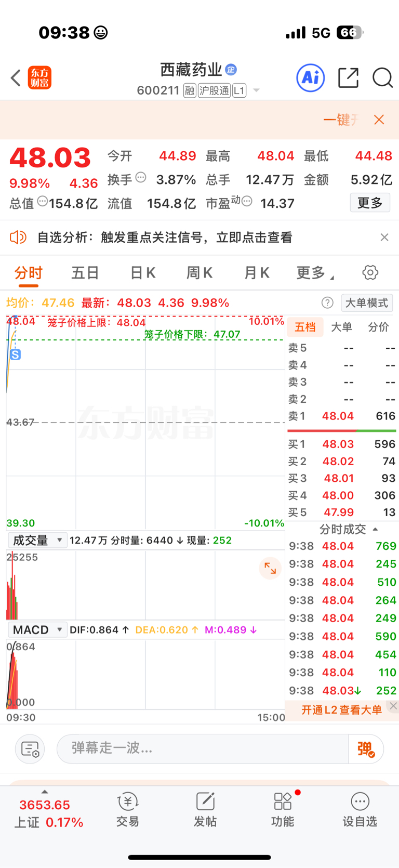Tap 设自选 to add to watchlist
399x868 pixels.
[x=360, y=810]
